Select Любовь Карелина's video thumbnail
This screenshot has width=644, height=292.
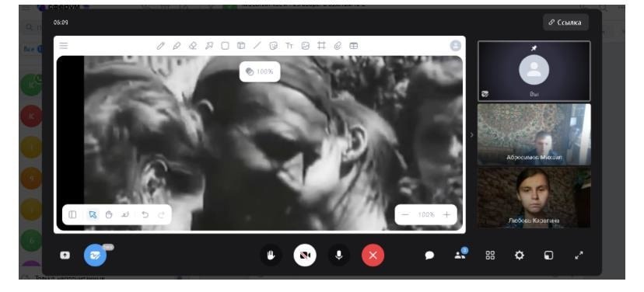click(x=534, y=197)
